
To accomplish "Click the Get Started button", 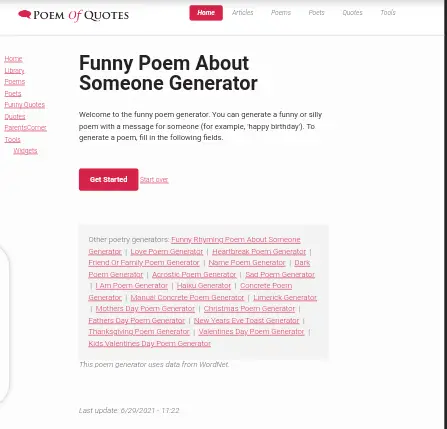I will [109, 180].
